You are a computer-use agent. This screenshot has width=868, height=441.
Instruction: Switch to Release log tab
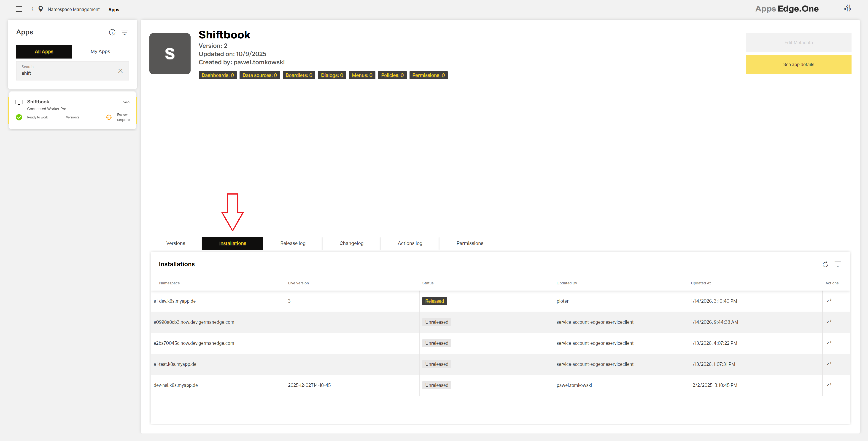tap(293, 243)
